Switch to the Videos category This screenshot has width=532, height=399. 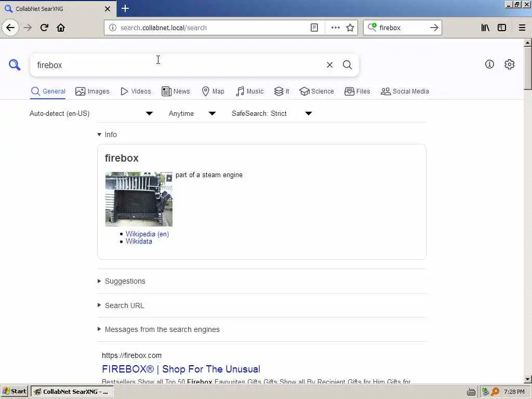pos(136,91)
